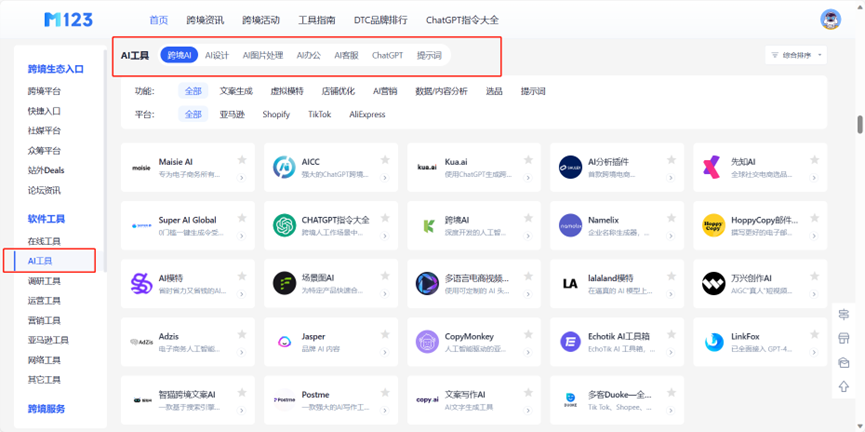
Task: Star the Namelix card
Action: pos(671,218)
